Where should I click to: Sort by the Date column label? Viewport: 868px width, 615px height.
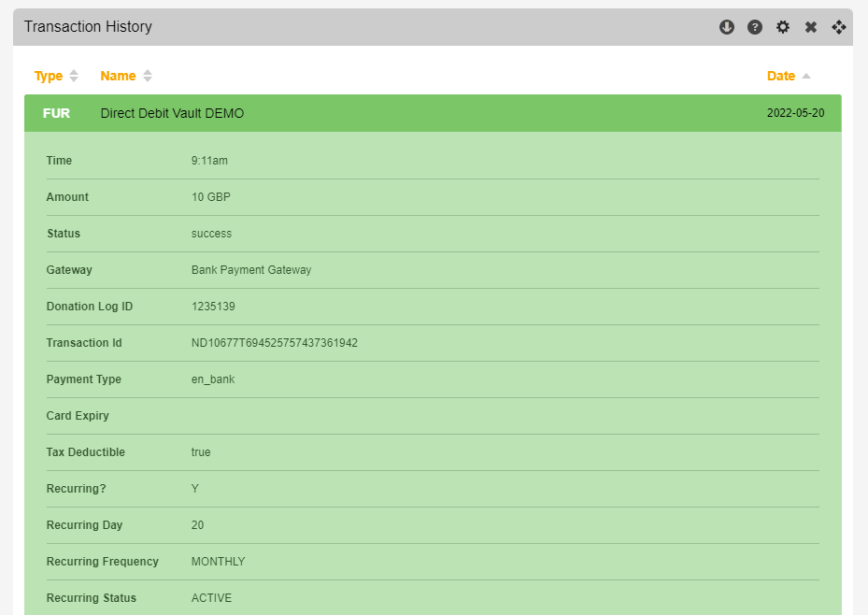780,76
